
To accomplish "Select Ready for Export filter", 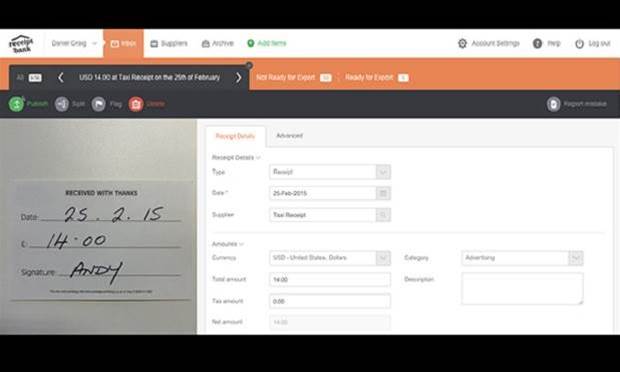I will tap(376, 77).
